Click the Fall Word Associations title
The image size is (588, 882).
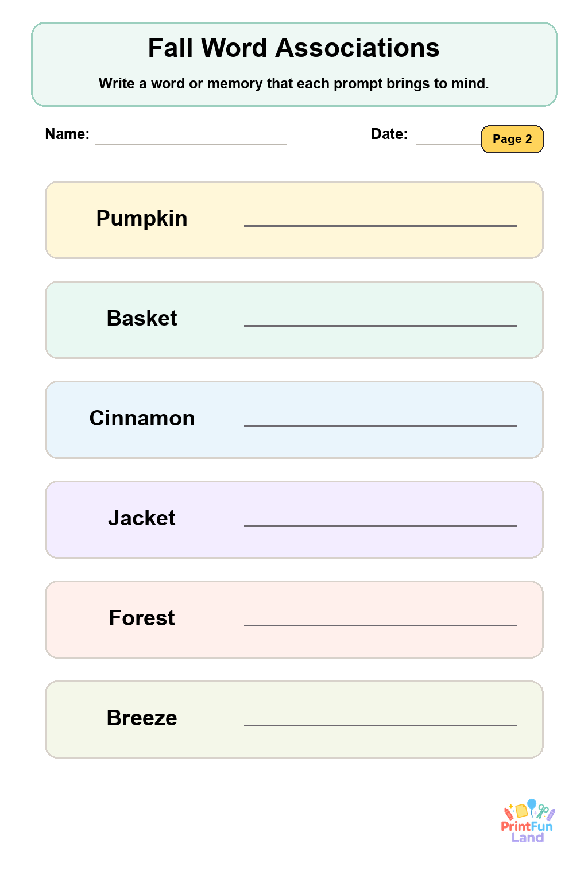click(x=294, y=48)
